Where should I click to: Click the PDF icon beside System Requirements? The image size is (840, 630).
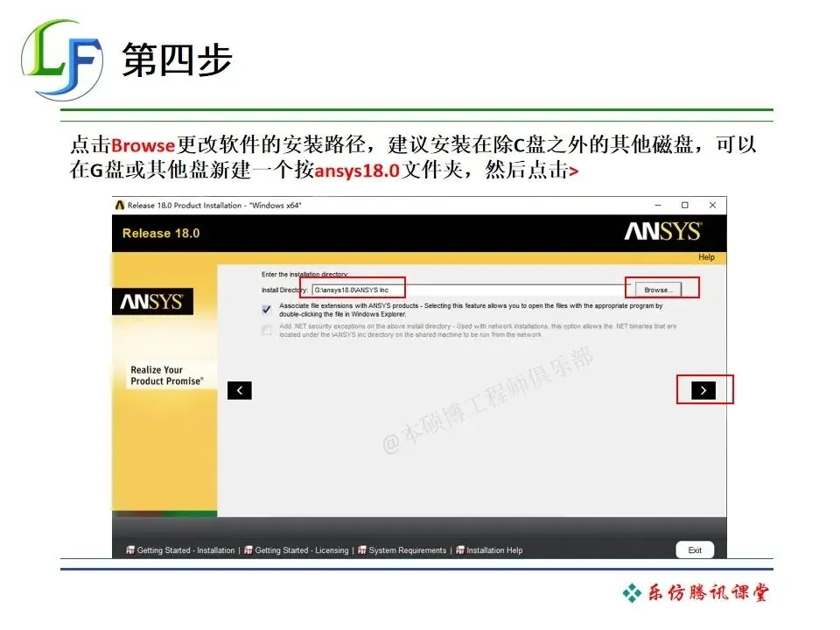[362, 550]
